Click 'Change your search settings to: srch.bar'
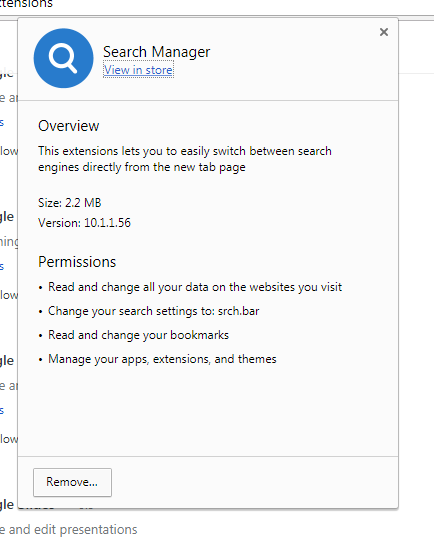The height and width of the screenshot is (545, 434). [154, 311]
